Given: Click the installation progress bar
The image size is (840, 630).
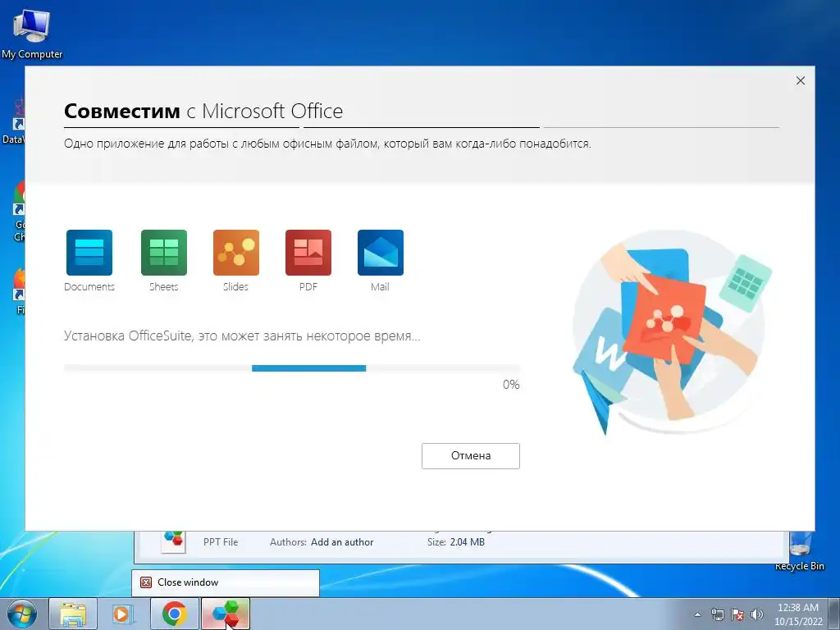Looking at the screenshot, I should [292, 368].
